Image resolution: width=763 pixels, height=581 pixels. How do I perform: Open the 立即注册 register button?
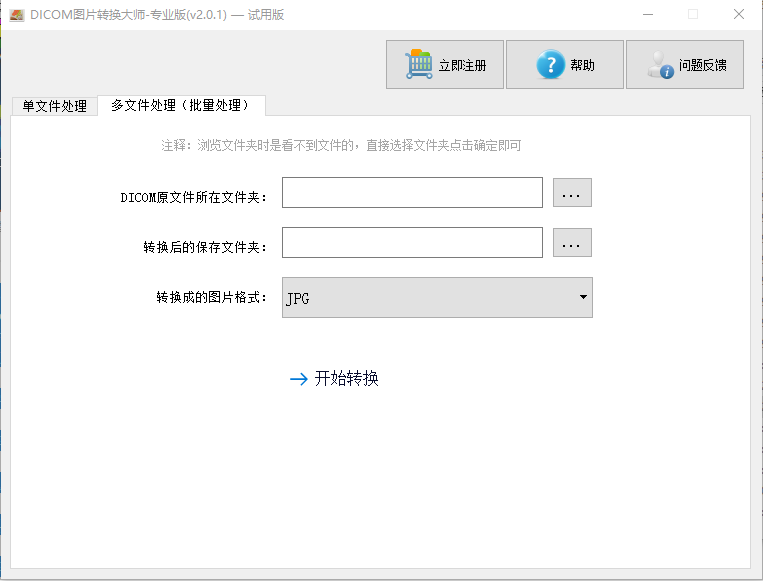[x=445, y=64]
